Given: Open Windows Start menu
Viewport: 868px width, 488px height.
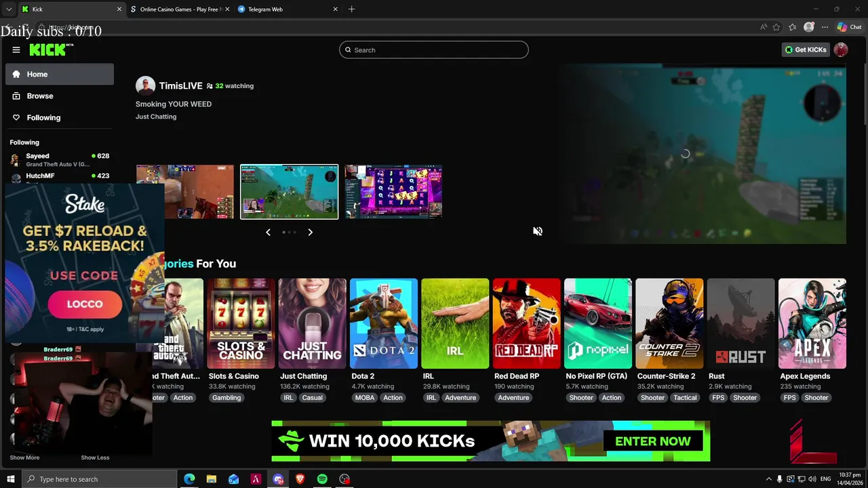Looking at the screenshot, I should tap(10, 479).
